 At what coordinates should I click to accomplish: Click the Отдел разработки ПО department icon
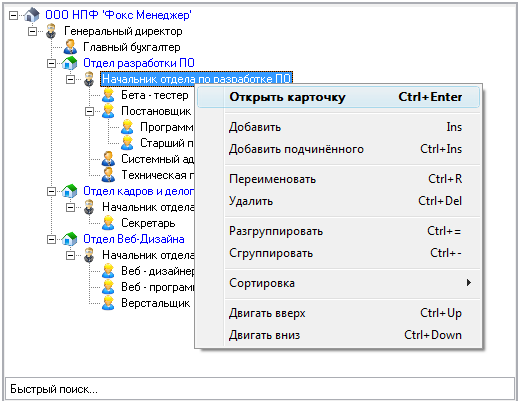click(70, 63)
